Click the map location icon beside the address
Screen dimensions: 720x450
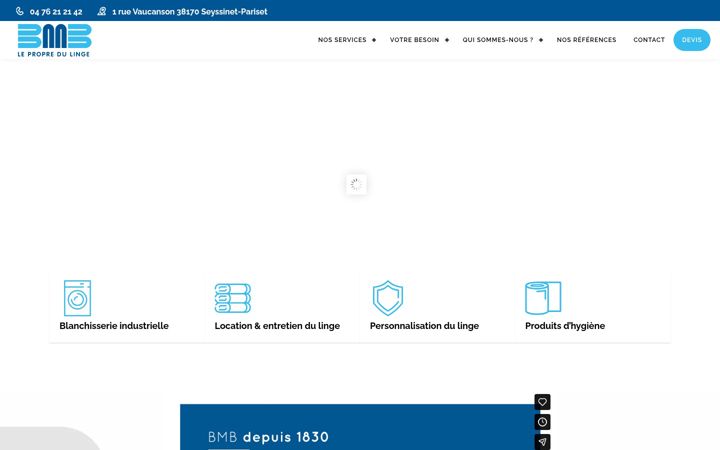click(x=101, y=11)
